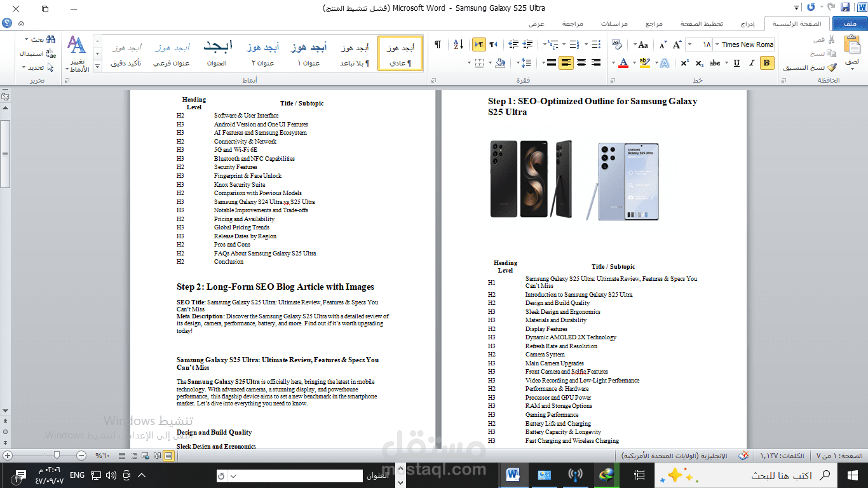
Task: Switch to the References (مراجع) tab
Action: tap(654, 24)
